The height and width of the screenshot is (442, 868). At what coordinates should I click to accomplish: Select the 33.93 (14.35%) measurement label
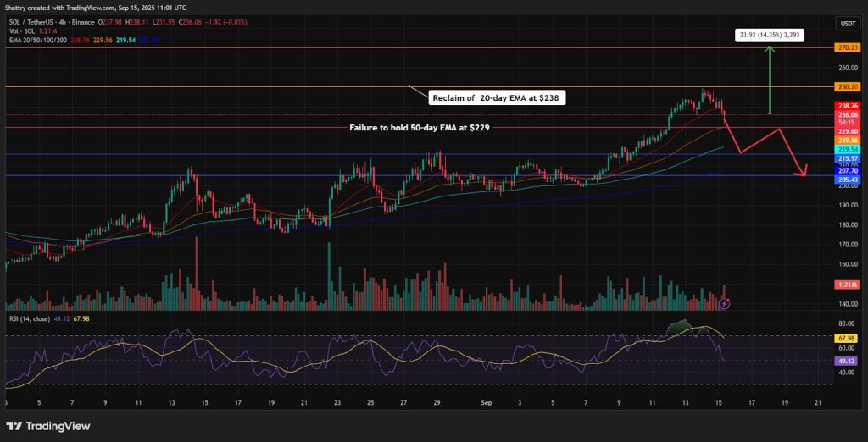[767, 35]
